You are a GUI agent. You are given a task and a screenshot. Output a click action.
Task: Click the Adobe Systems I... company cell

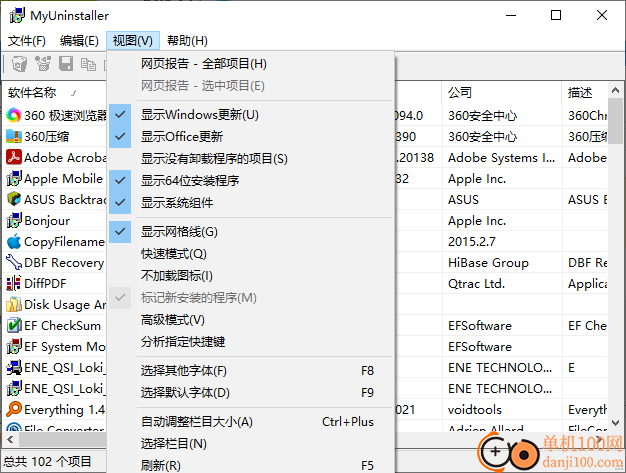(x=501, y=158)
